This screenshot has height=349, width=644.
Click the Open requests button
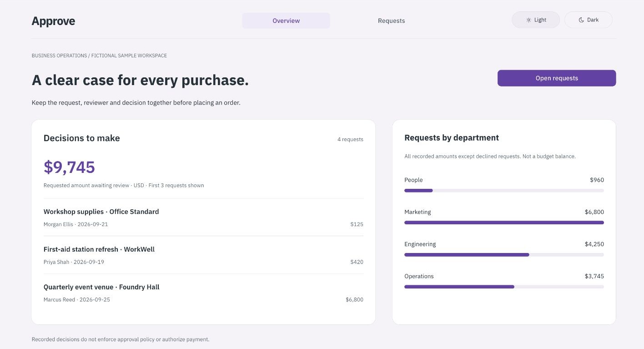[x=557, y=78]
